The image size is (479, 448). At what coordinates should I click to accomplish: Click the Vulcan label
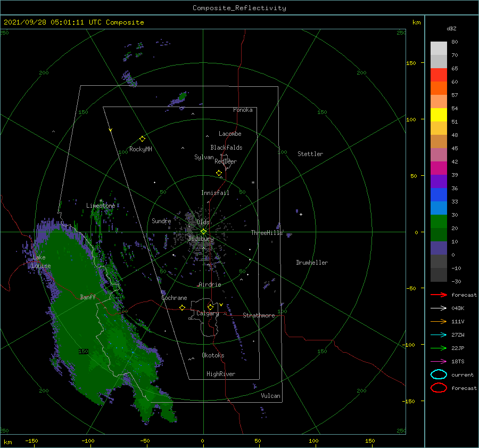pos(270,396)
